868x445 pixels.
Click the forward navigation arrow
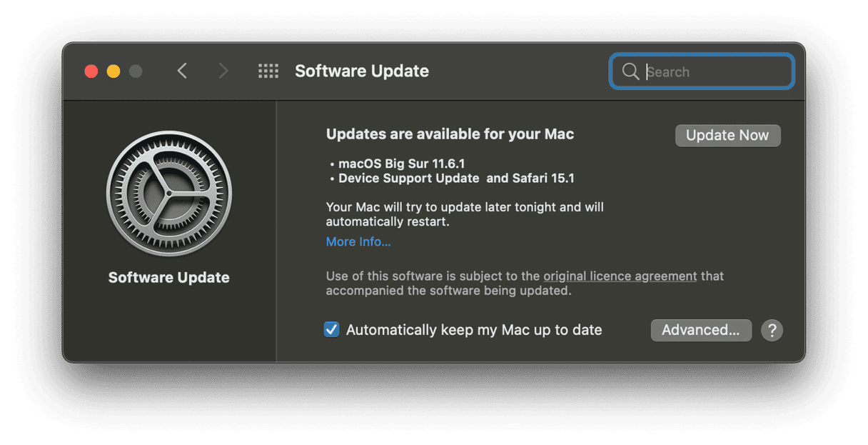pos(223,71)
